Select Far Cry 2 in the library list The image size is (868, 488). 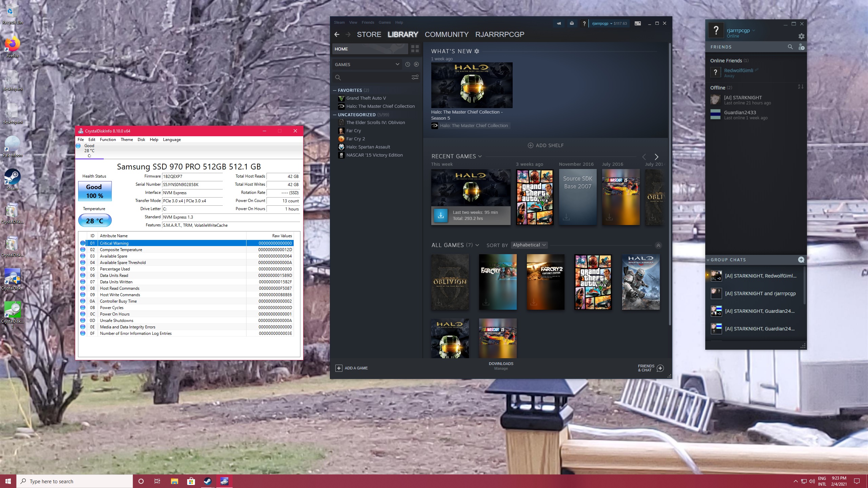tap(355, 139)
